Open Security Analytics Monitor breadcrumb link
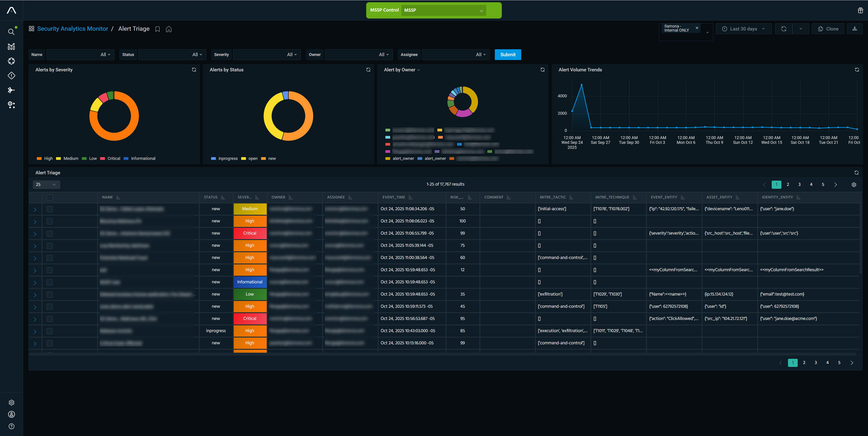The height and width of the screenshot is (436, 868). coord(72,29)
